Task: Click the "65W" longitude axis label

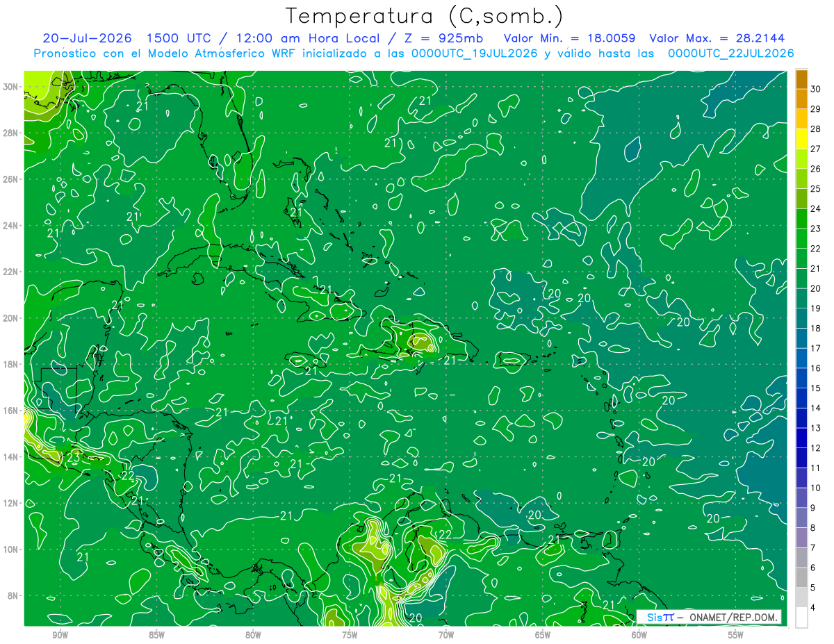Action: click(543, 635)
